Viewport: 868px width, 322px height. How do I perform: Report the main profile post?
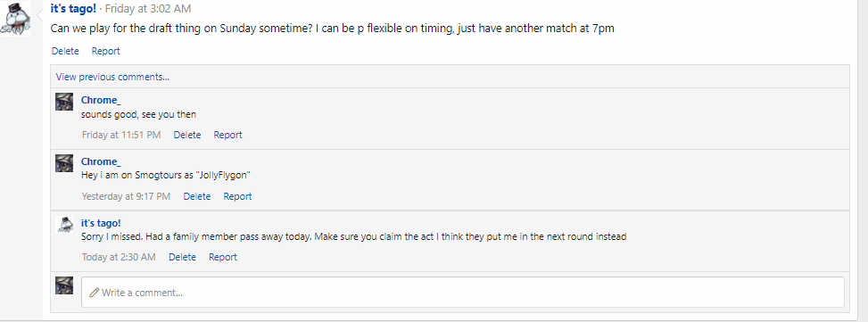tap(106, 51)
